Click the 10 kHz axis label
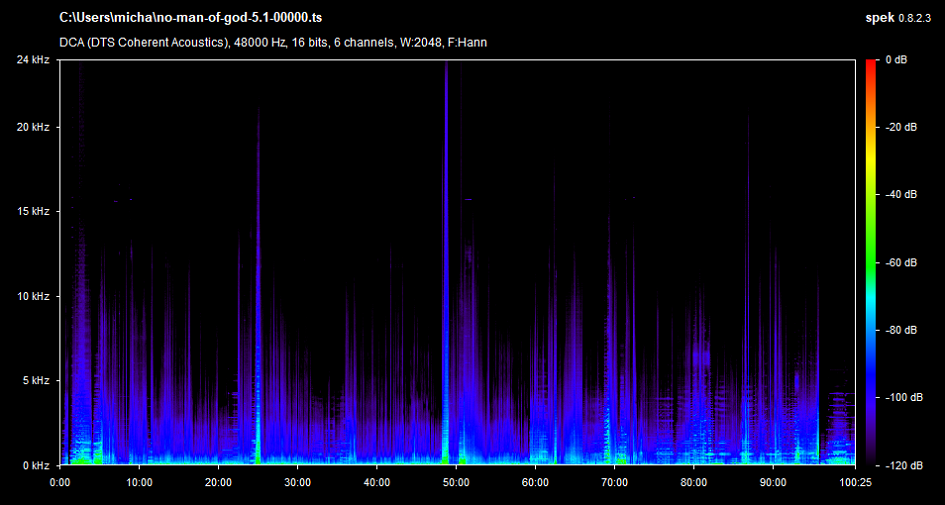Screen dimensions: 945x505 (33, 297)
